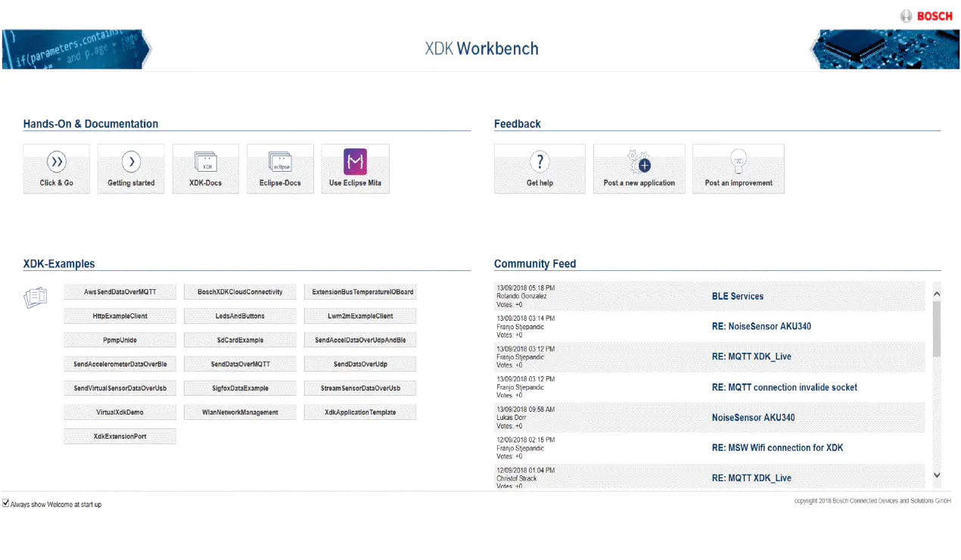
Task: Click timestamp 13/09/2018 03:14 PM
Action: [525, 319]
